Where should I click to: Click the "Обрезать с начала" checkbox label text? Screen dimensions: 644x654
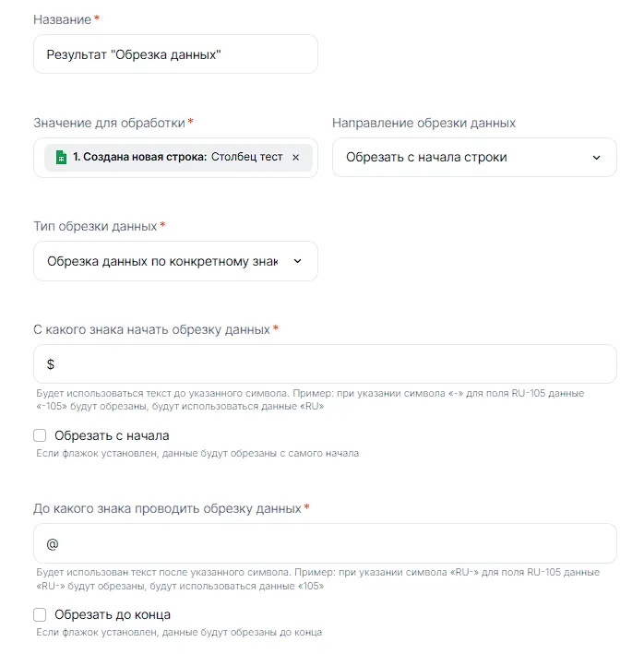112,435
